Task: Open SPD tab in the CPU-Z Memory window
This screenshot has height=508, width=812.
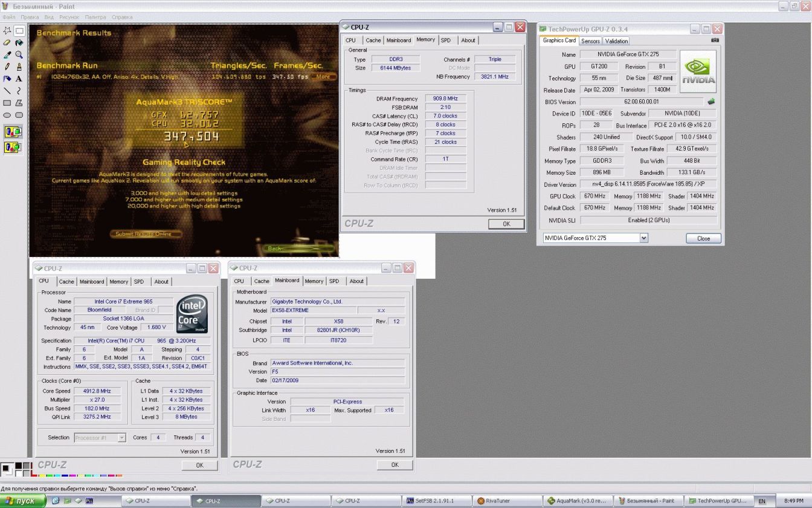Action: coord(445,41)
